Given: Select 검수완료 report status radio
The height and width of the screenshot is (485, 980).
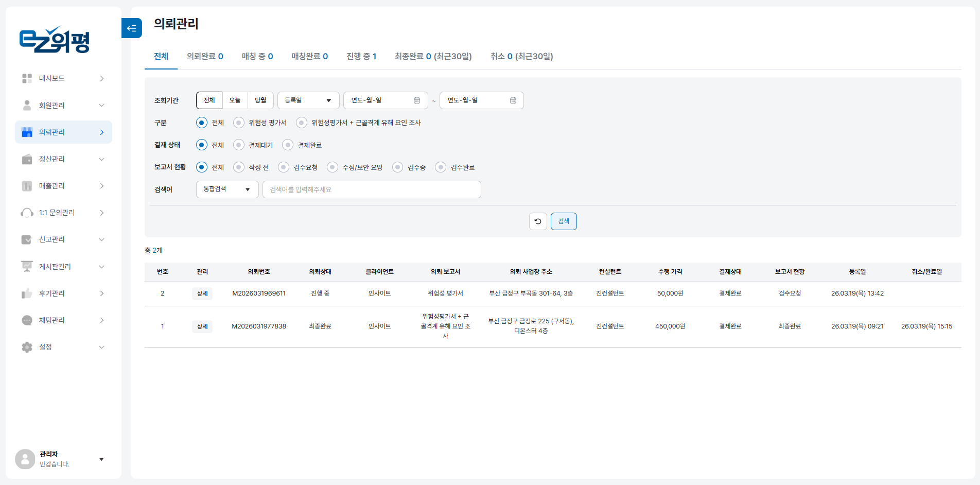Looking at the screenshot, I should click(441, 167).
